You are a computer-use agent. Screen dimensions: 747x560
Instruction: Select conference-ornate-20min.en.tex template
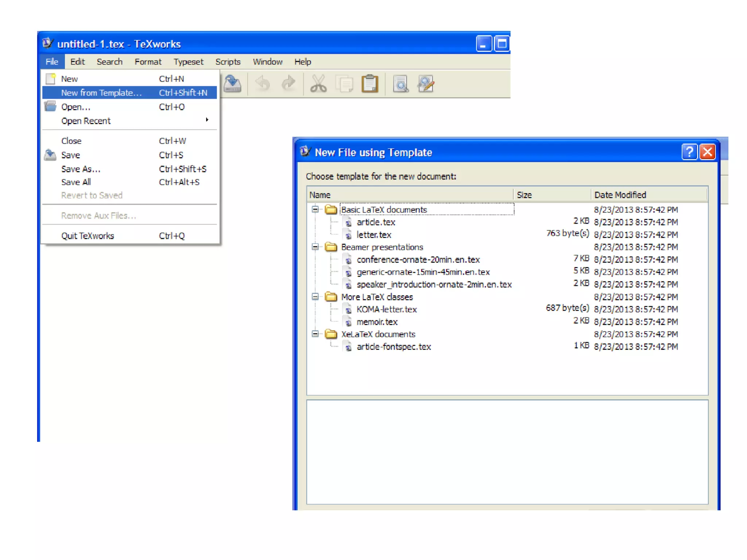(x=418, y=260)
